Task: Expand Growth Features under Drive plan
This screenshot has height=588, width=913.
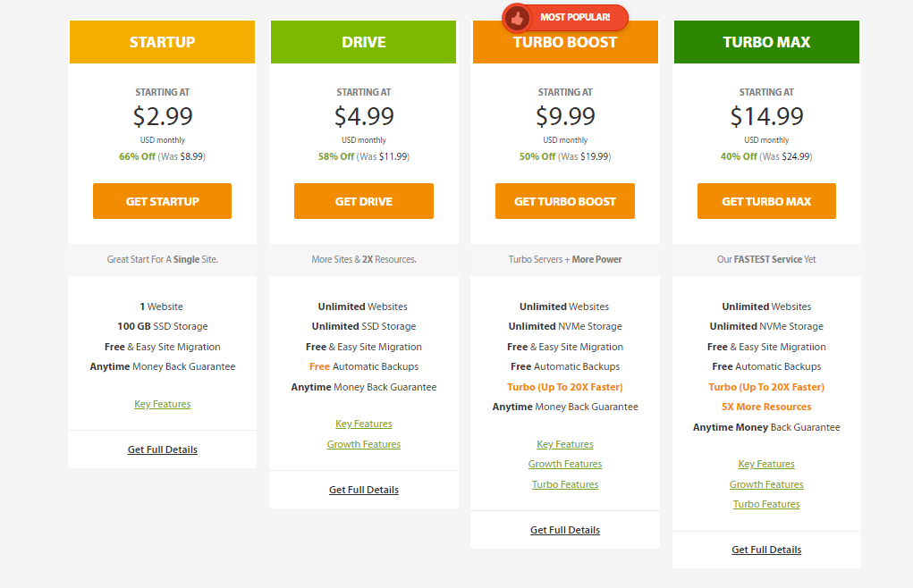Action: 364,444
